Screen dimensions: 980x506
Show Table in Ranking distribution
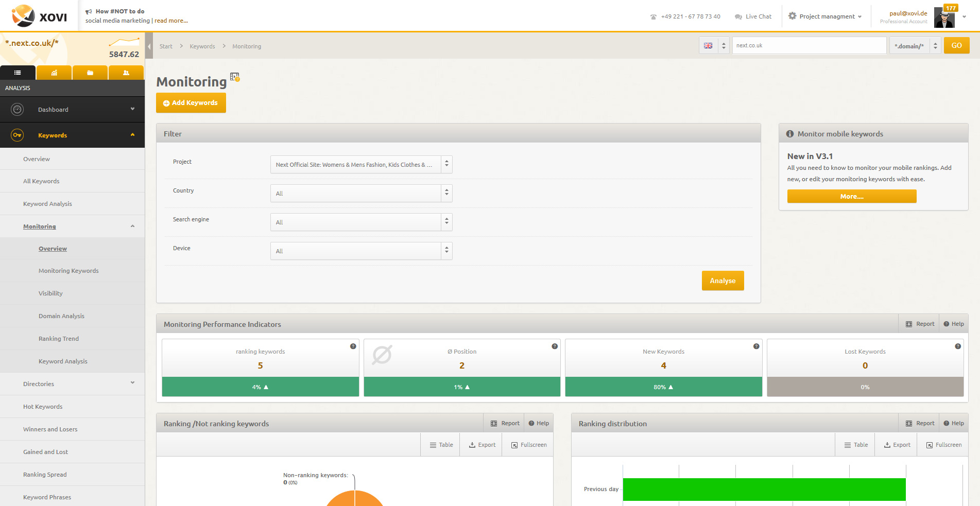[856, 445]
